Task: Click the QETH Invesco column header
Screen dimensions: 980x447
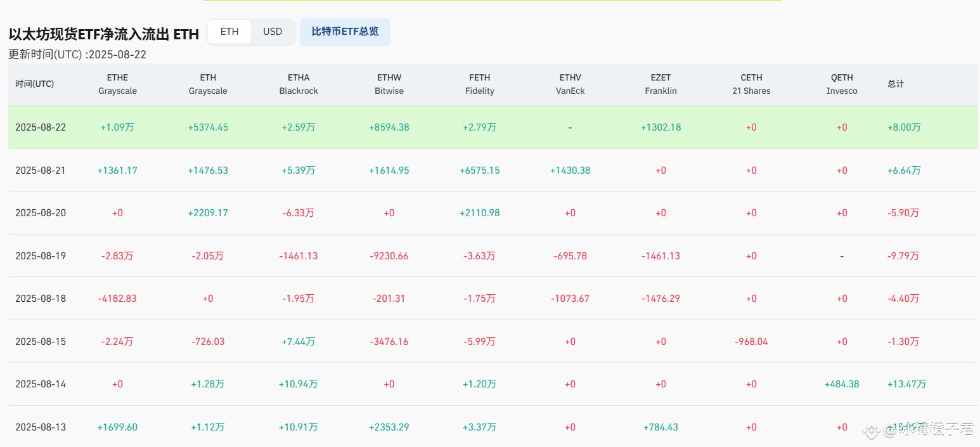Action: click(x=842, y=84)
